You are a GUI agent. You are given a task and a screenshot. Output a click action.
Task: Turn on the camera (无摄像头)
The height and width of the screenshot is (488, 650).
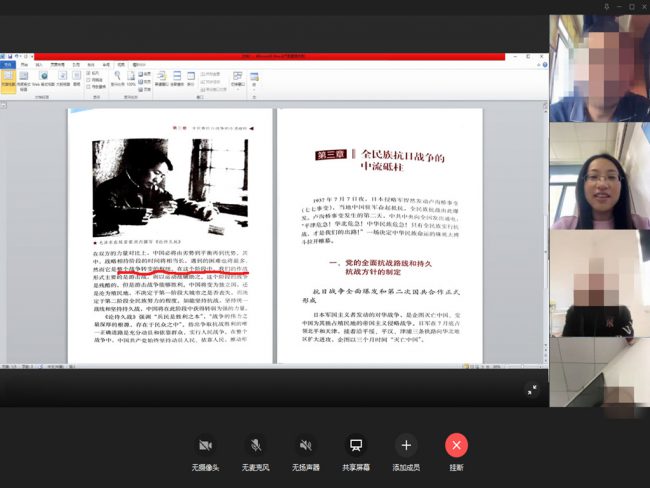(x=206, y=445)
